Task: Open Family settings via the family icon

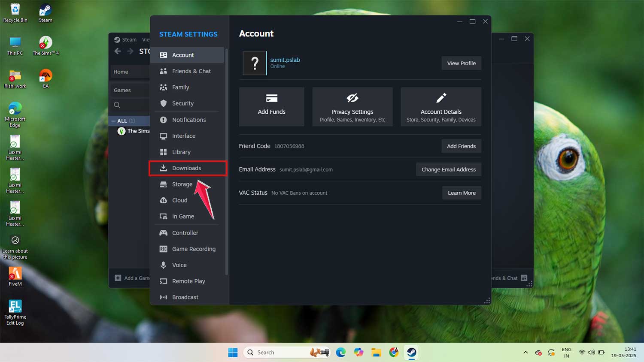Action: tap(163, 87)
